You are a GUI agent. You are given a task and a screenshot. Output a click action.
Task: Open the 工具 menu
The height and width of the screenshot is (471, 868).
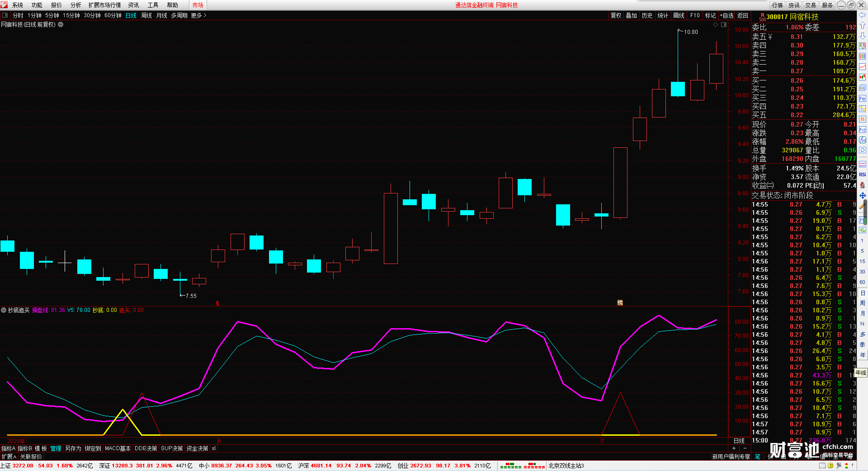pyautogui.click(x=153, y=5)
